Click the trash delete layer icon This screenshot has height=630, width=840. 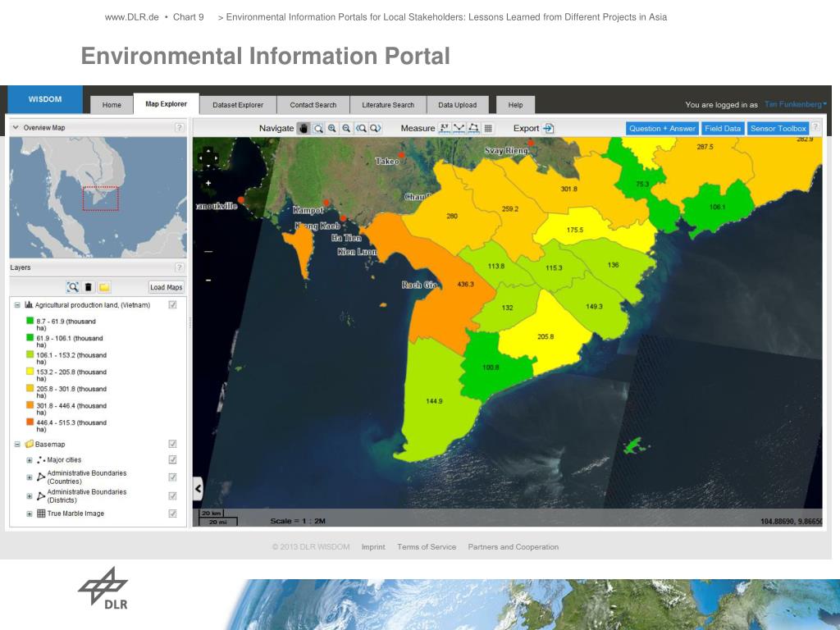point(89,287)
